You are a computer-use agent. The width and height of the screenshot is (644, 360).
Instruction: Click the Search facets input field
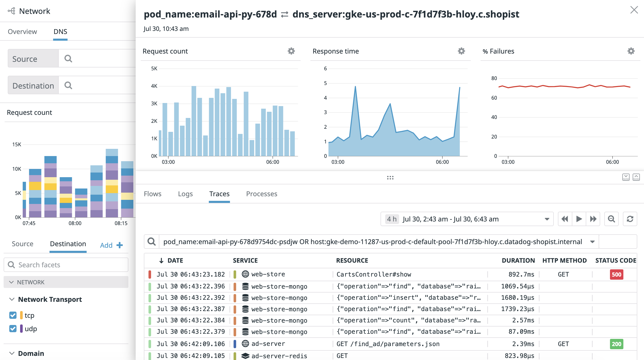pos(66,265)
